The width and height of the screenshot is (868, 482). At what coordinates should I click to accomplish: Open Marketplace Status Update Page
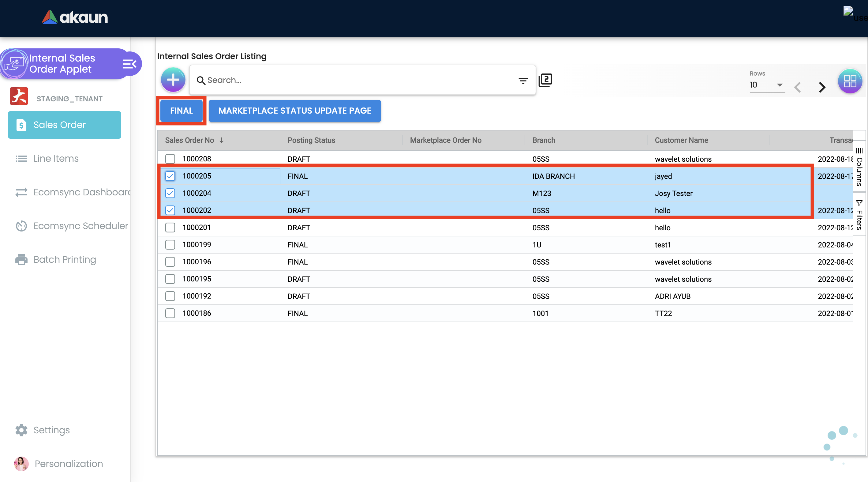pyautogui.click(x=294, y=111)
